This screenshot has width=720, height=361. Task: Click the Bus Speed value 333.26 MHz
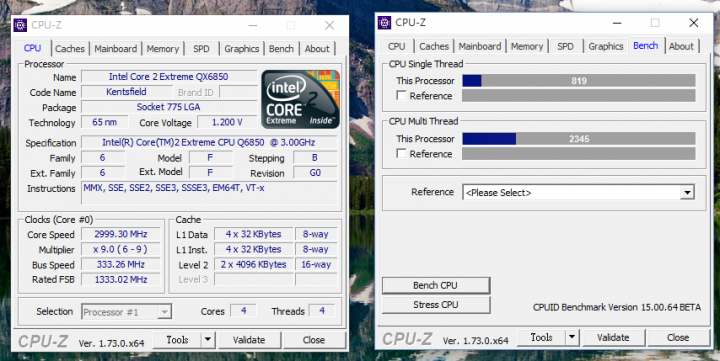tap(121, 265)
